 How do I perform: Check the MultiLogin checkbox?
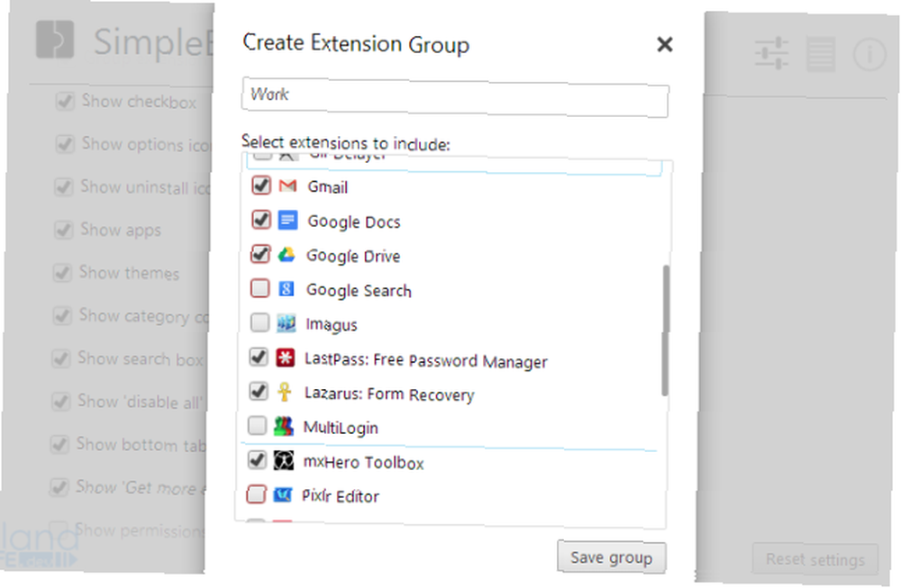click(257, 426)
